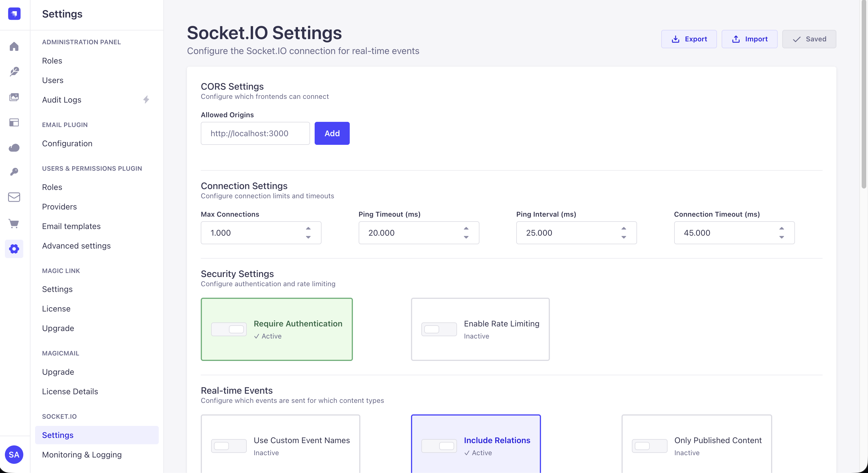The image size is (868, 473).
Task: Focus the Max Connections field
Action: tap(261, 233)
